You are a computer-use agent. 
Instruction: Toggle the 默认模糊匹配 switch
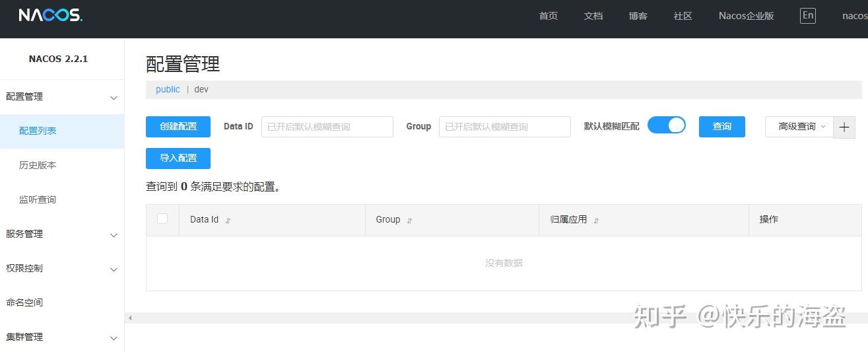tap(667, 125)
